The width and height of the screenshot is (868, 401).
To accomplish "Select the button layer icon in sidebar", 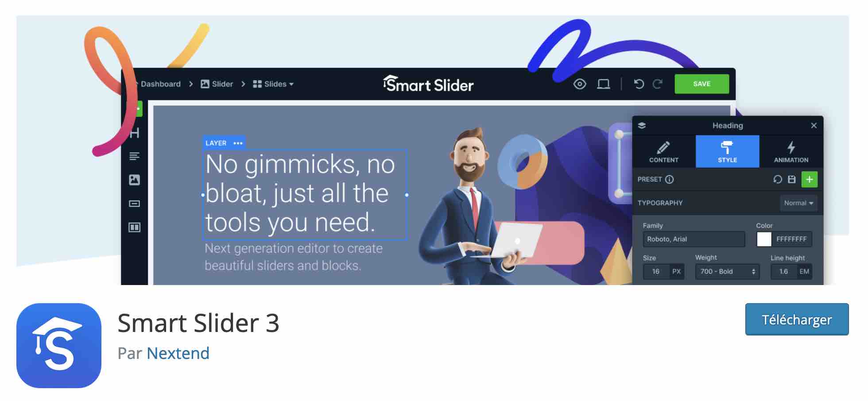I will coord(135,204).
